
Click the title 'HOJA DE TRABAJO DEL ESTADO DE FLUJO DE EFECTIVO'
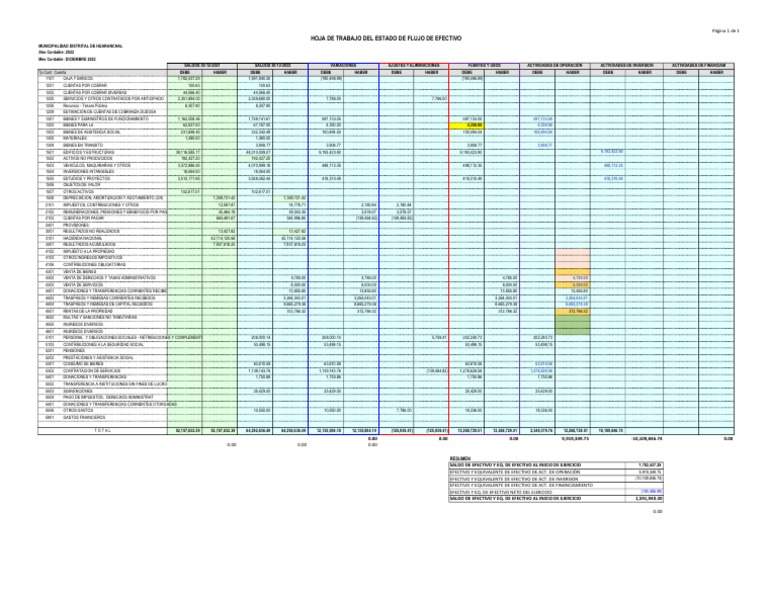[386, 38]
